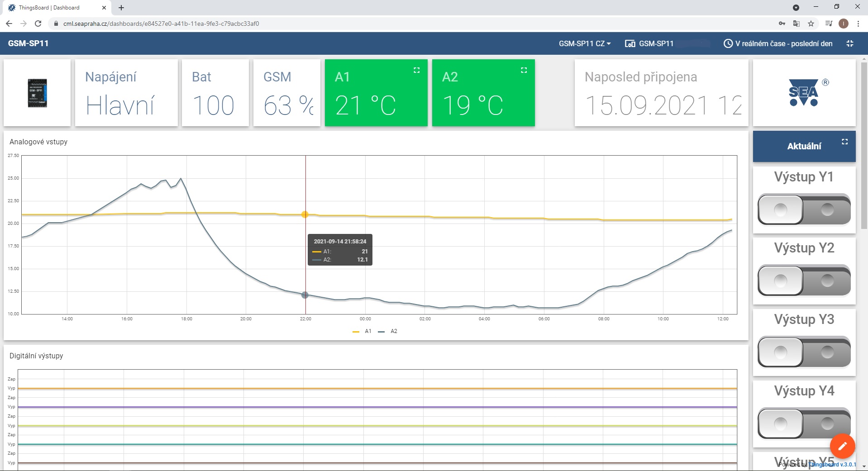Open a new browser tab
The image size is (868, 471).
point(121,8)
